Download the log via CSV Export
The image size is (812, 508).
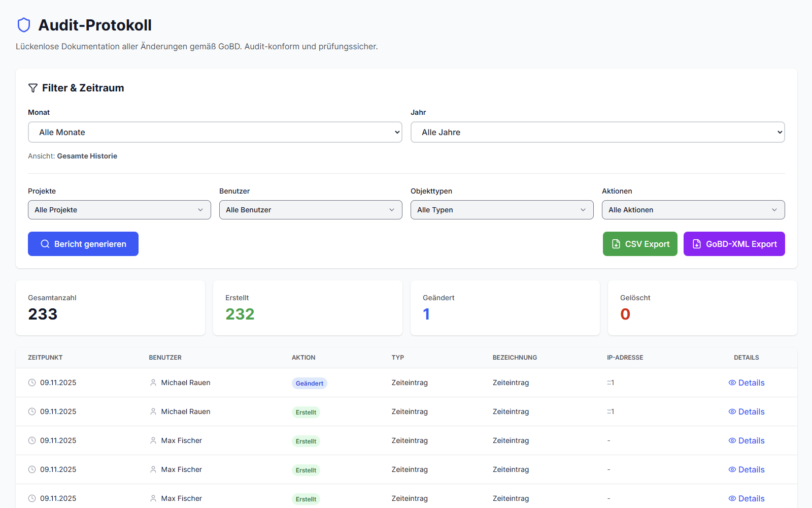point(640,244)
